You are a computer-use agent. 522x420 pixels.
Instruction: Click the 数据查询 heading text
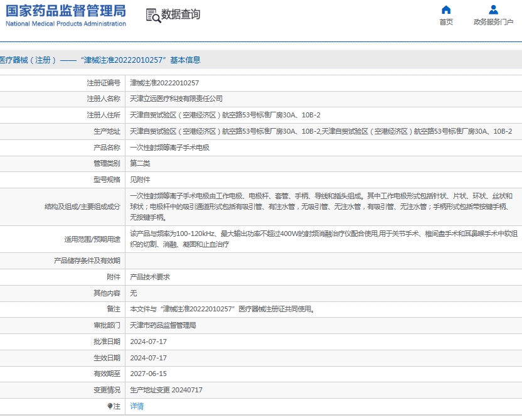(x=181, y=14)
